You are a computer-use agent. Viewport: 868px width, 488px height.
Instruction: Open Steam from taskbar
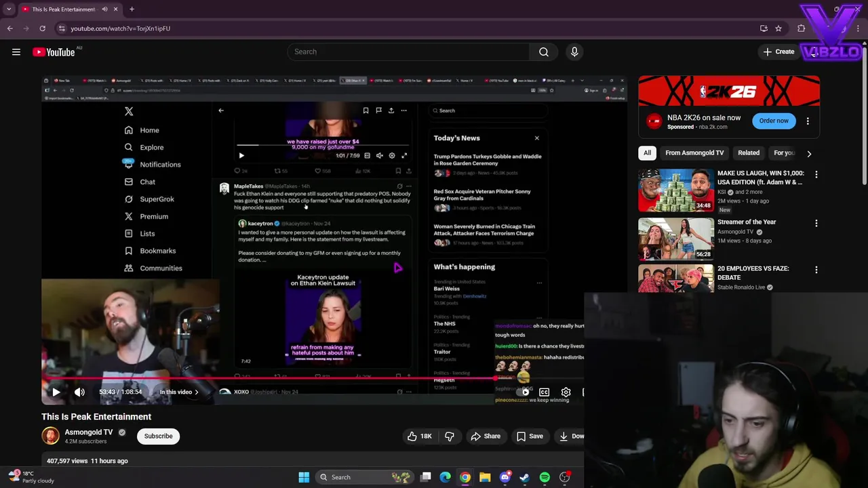pyautogui.click(x=524, y=477)
